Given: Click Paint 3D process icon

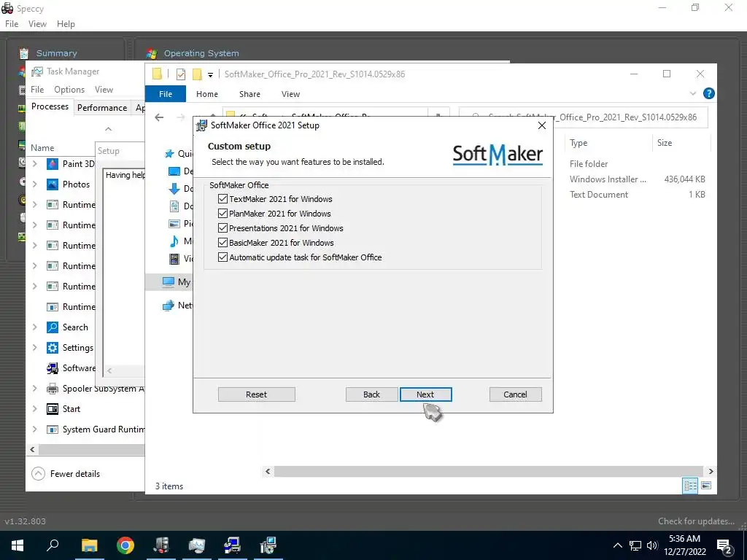Looking at the screenshot, I should (x=53, y=164).
